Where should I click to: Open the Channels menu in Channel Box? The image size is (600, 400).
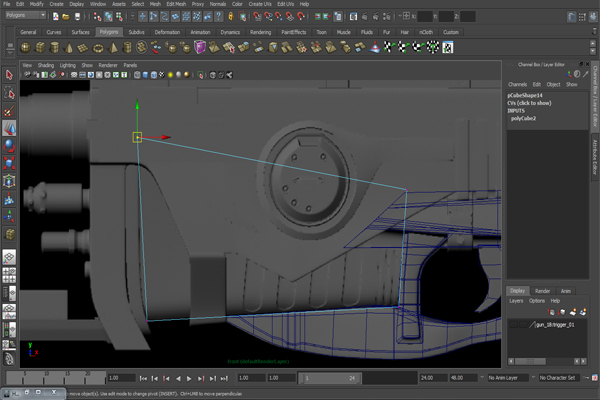[517, 85]
